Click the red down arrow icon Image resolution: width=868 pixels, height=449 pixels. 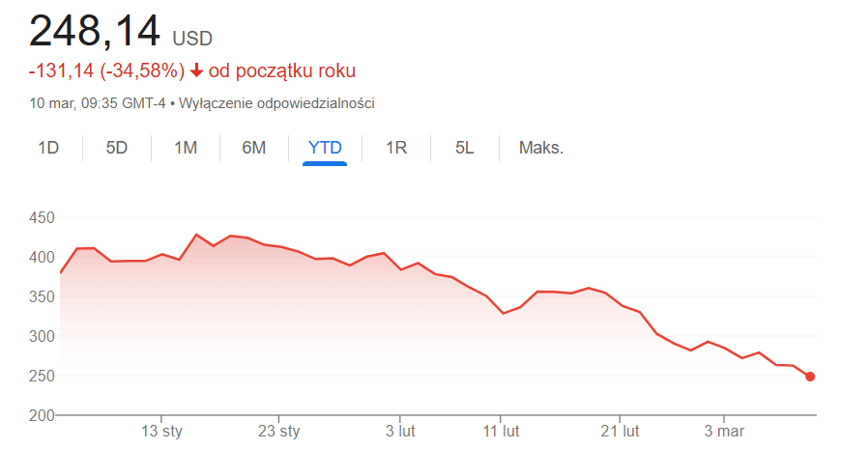pyautogui.click(x=197, y=70)
